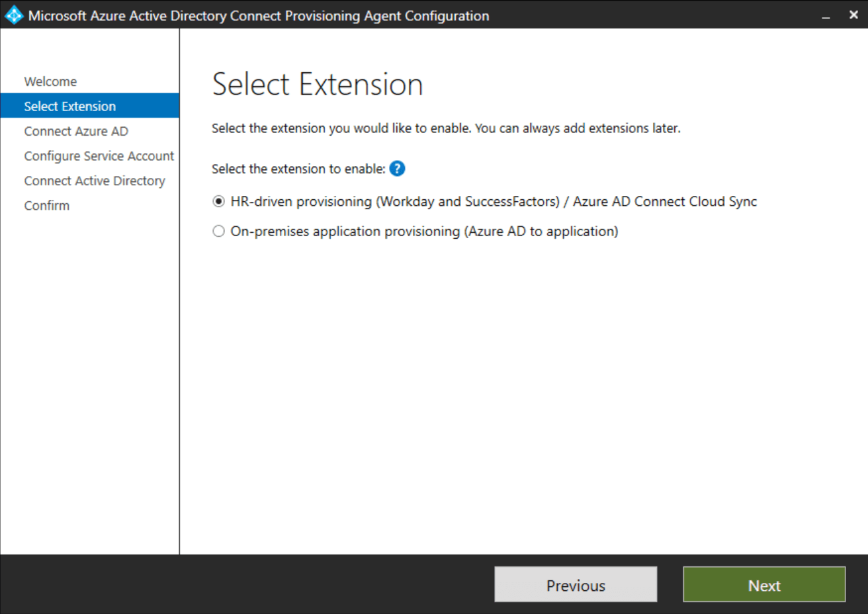Choose On-premises application provisioning option
Image resolution: width=868 pixels, height=614 pixels.
pyautogui.click(x=218, y=231)
